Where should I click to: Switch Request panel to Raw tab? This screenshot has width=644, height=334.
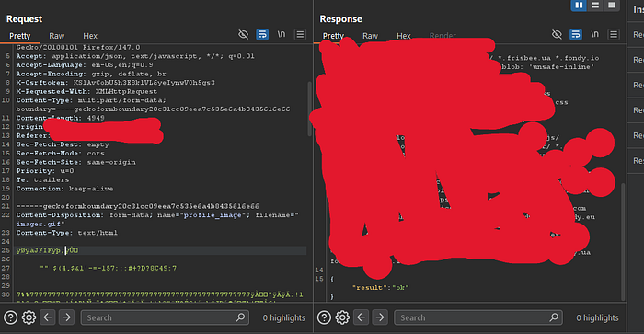57,36
